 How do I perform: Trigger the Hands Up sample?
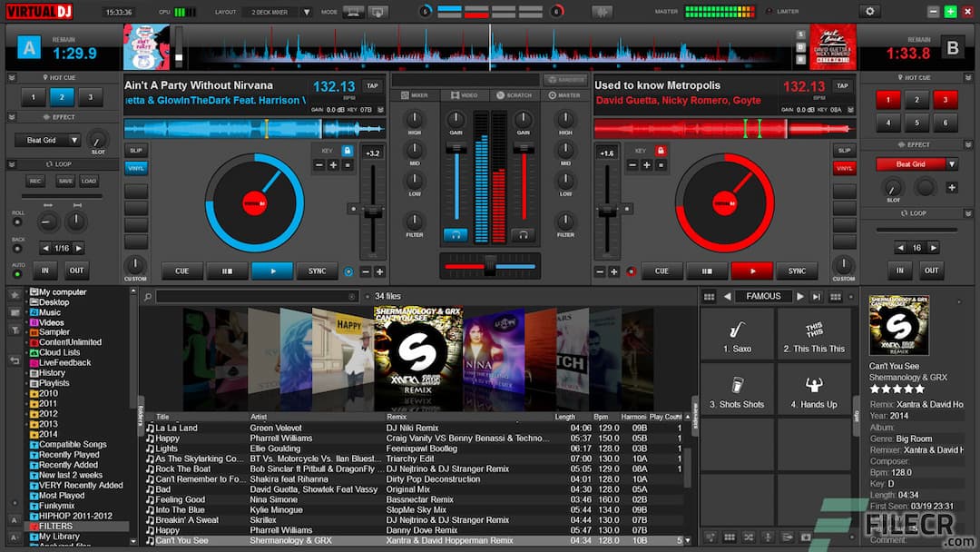pyautogui.click(x=814, y=389)
